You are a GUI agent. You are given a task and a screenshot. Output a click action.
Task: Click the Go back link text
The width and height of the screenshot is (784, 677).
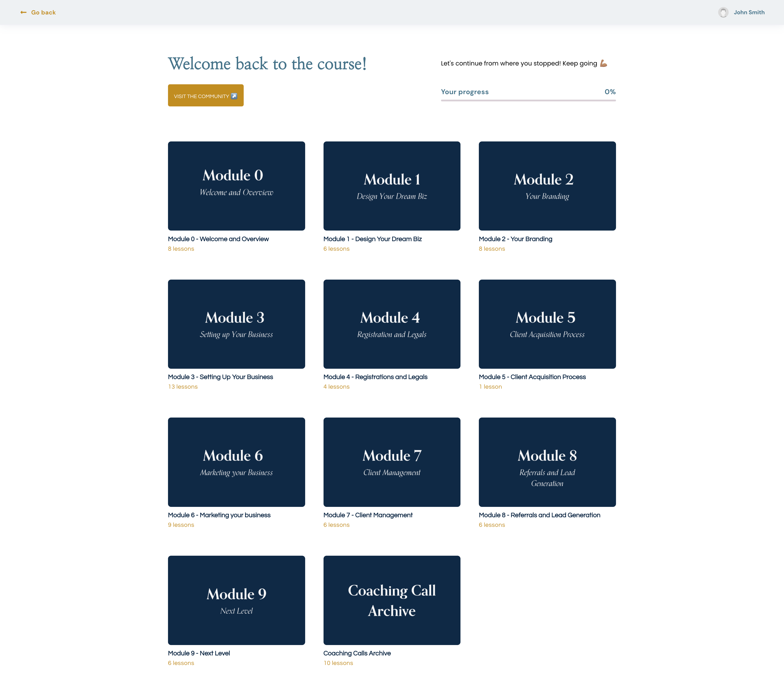[44, 12]
